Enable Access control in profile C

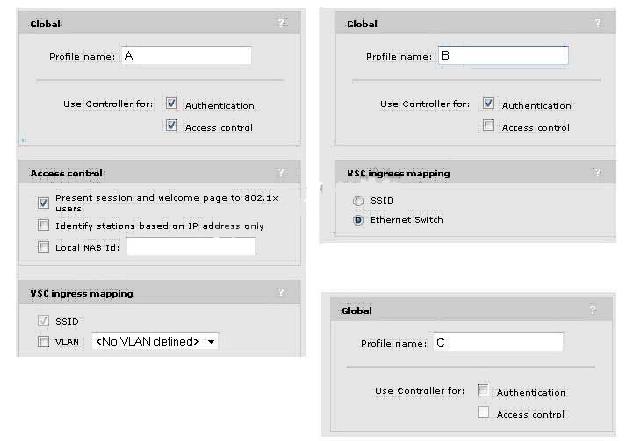point(483,412)
